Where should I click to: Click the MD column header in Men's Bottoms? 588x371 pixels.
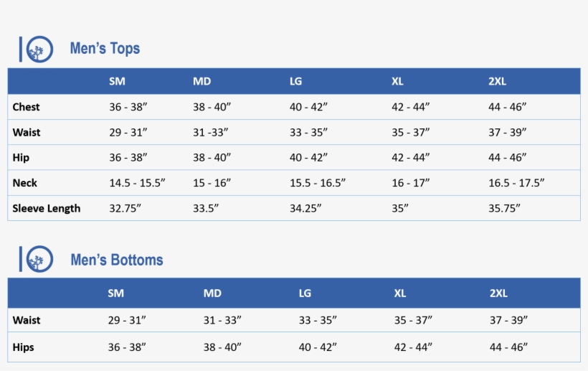point(212,293)
